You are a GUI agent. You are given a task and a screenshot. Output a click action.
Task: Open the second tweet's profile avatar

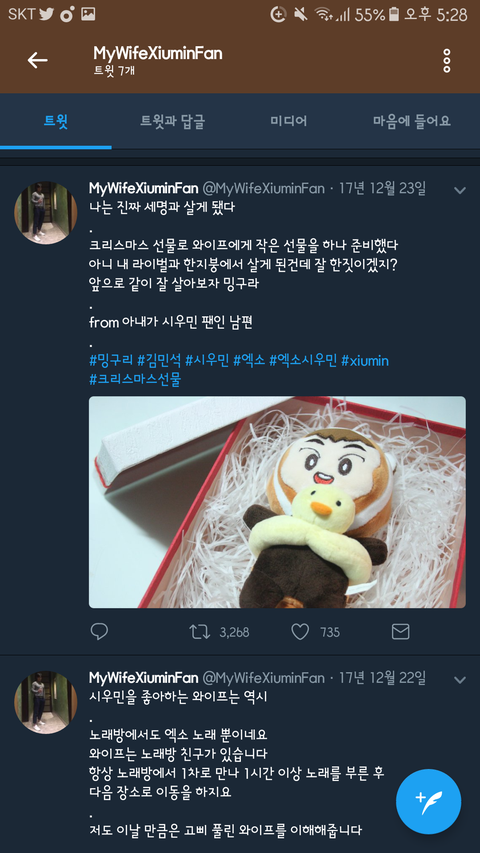pyautogui.click(x=46, y=702)
